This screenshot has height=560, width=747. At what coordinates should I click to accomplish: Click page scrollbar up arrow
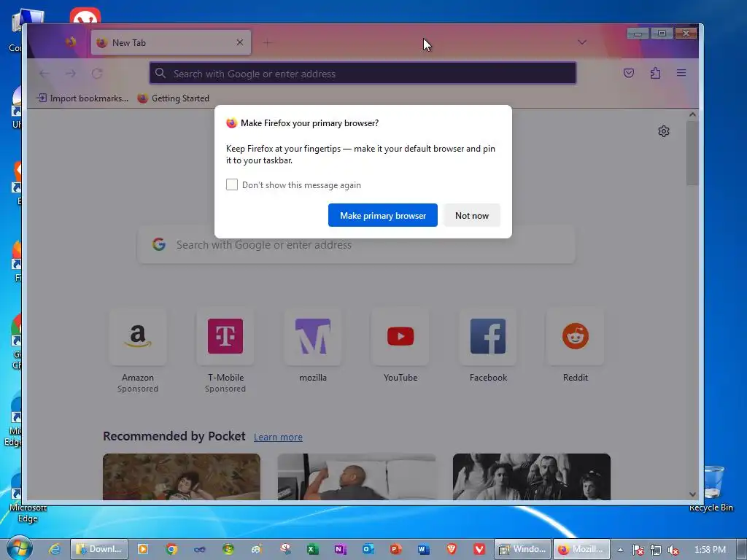coord(692,114)
